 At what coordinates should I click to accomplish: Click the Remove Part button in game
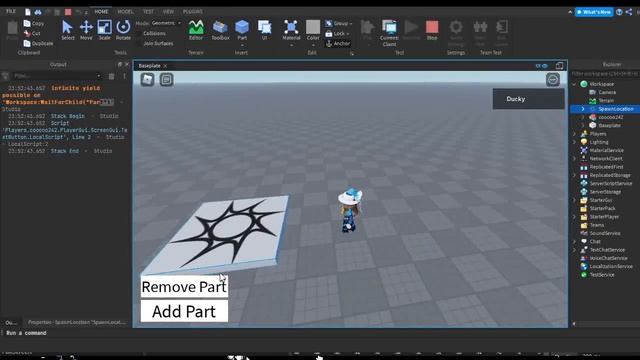184,287
